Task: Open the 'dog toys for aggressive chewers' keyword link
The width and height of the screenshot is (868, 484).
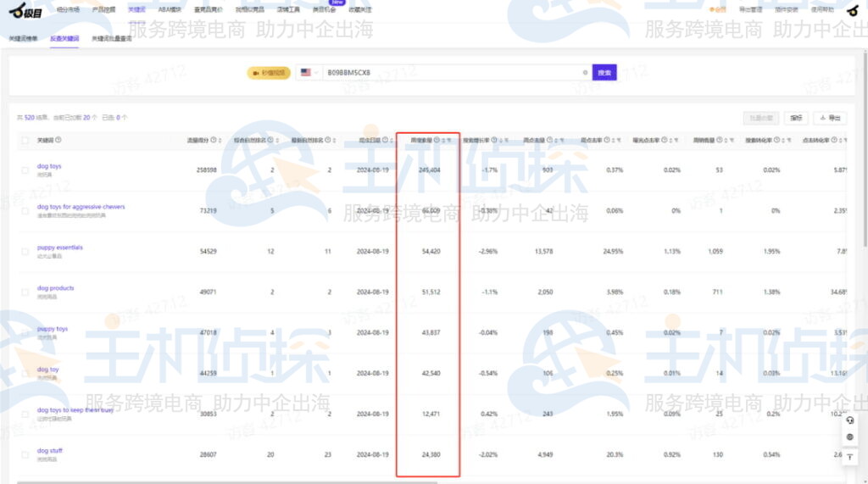Action: (81, 207)
